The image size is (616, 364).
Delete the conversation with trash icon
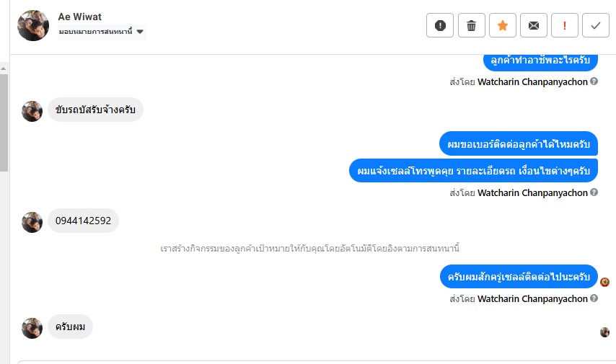[471, 25]
